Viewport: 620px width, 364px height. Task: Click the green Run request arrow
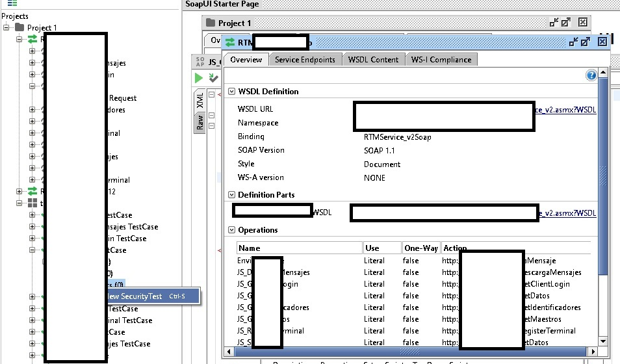pyautogui.click(x=199, y=78)
